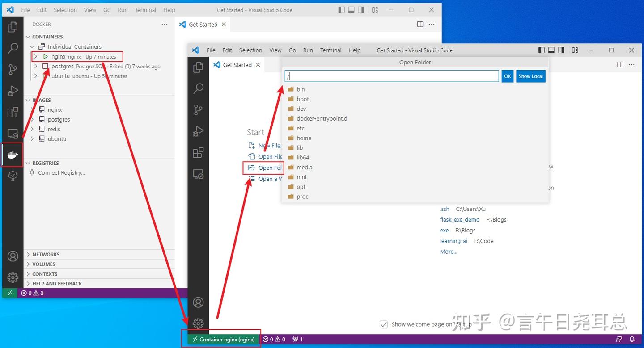Open the recent flask_exe_demo folder link
Viewport: 644px width, 348px height.
click(459, 219)
